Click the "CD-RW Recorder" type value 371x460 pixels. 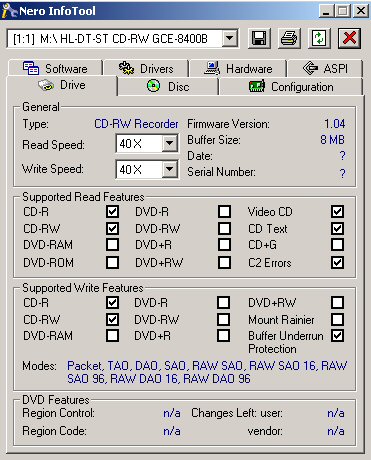coord(136,124)
